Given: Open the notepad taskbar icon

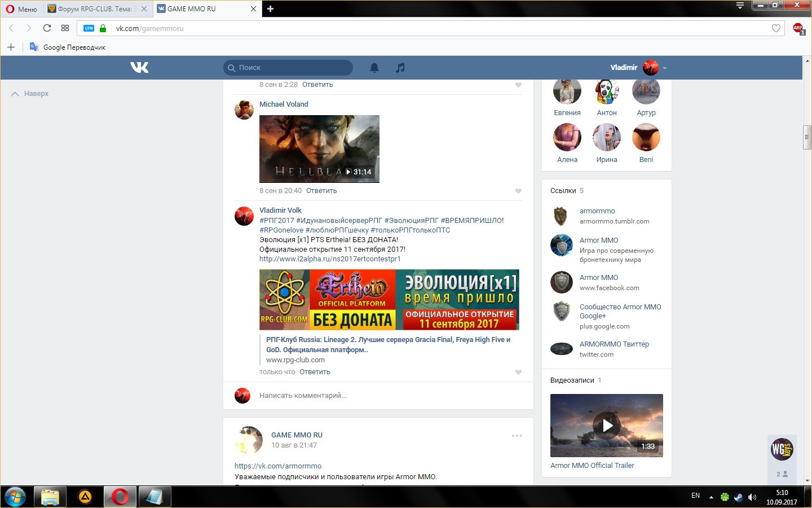Looking at the screenshot, I should click(155, 497).
